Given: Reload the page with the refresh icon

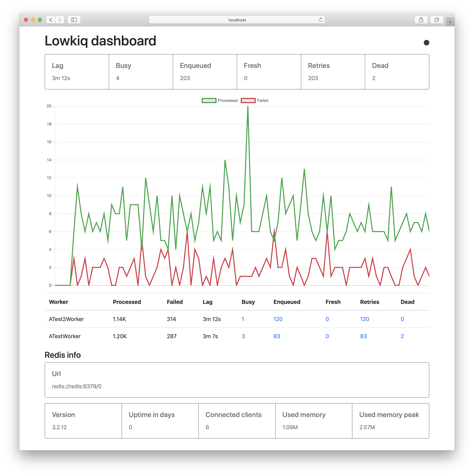Looking at the screenshot, I should (x=320, y=20).
